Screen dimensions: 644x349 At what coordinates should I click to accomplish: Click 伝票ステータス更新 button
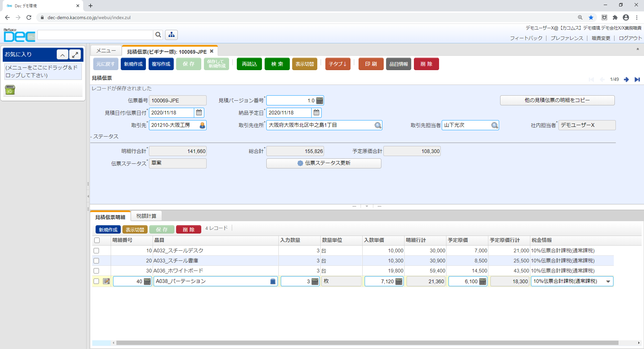tap(324, 163)
